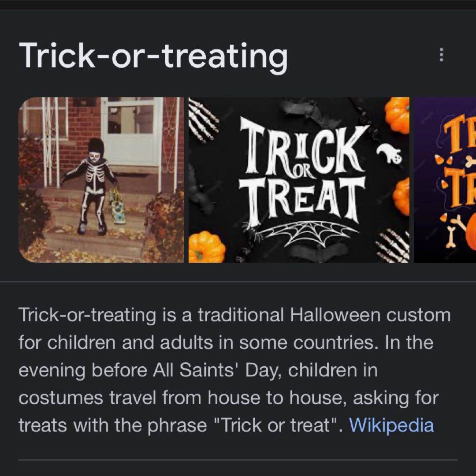This screenshot has width=476, height=476.
Task: Click the large TRICK lettering in middle image
Action: [x=303, y=145]
